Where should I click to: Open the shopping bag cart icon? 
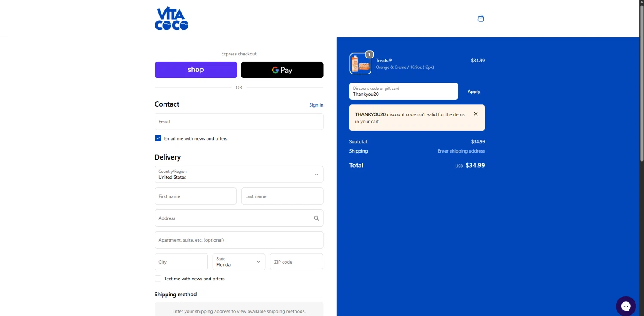click(481, 18)
